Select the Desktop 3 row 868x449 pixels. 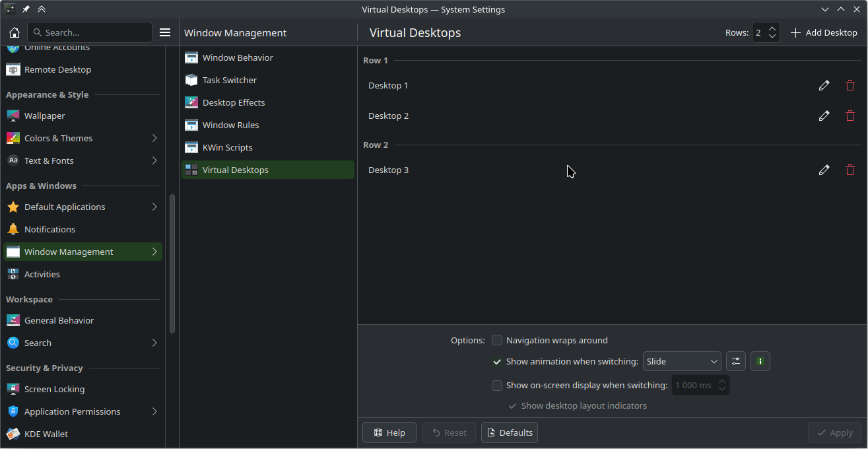coord(613,170)
